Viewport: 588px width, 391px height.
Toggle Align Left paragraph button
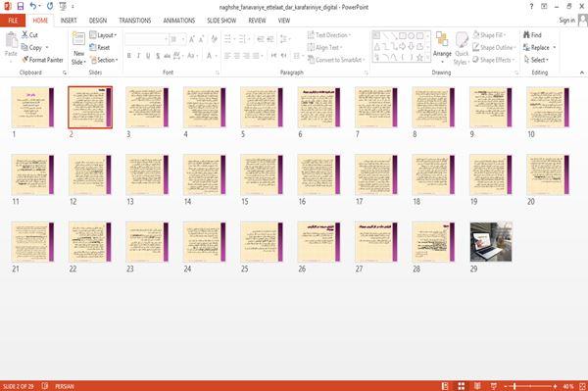227,56
